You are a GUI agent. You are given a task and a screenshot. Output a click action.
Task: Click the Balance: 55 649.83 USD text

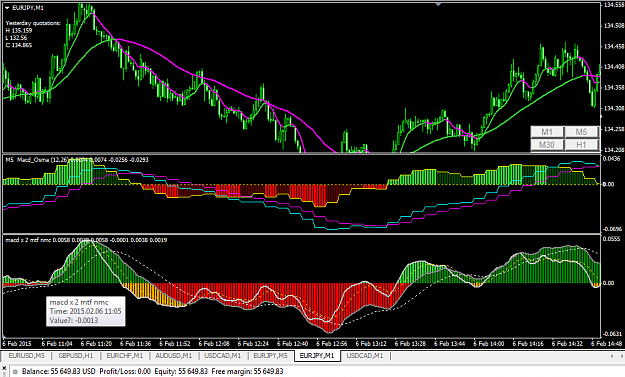59,371
